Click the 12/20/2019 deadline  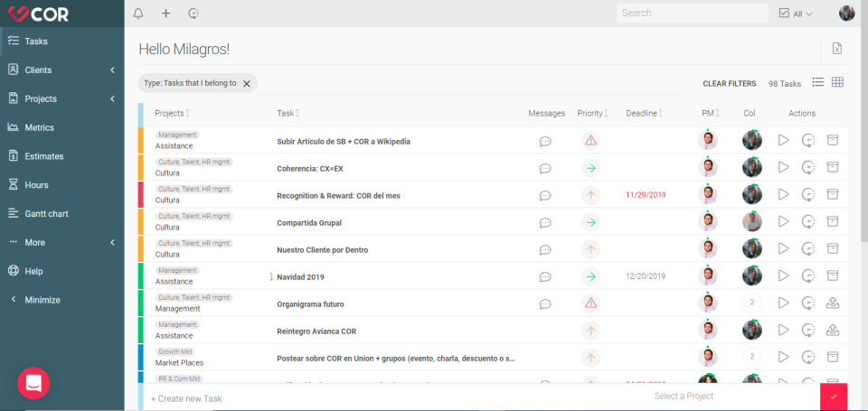646,276
